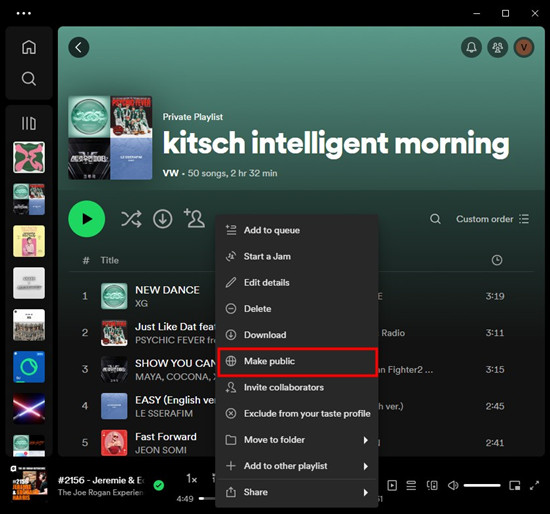Toggle the green saved checkmark
The width and height of the screenshot is (550, 514).
click(159, 485)
